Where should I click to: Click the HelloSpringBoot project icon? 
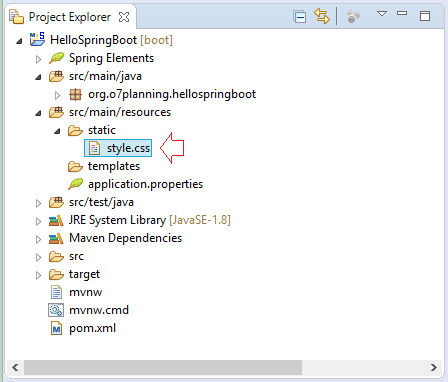37,40
